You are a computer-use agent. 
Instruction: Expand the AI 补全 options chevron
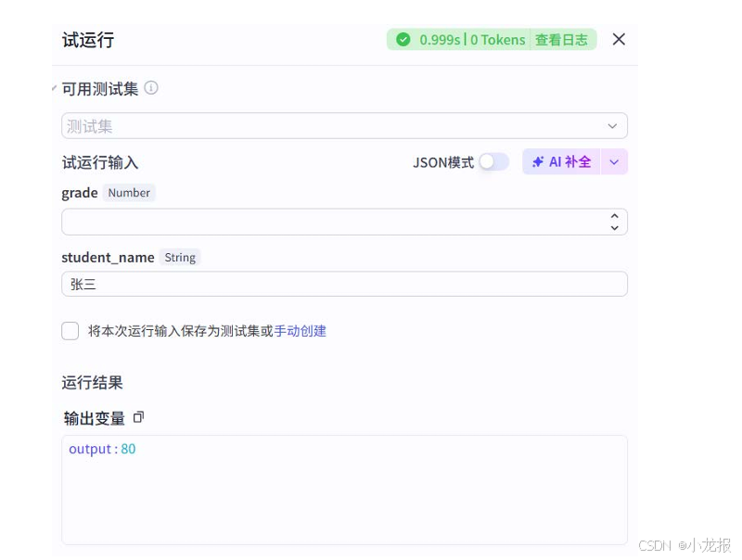[x=614, y=161]
